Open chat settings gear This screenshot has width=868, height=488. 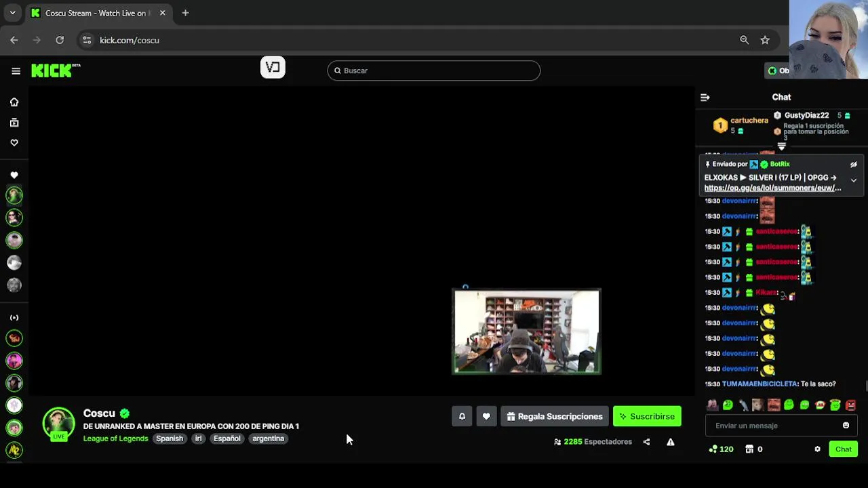tap(817, 449)
